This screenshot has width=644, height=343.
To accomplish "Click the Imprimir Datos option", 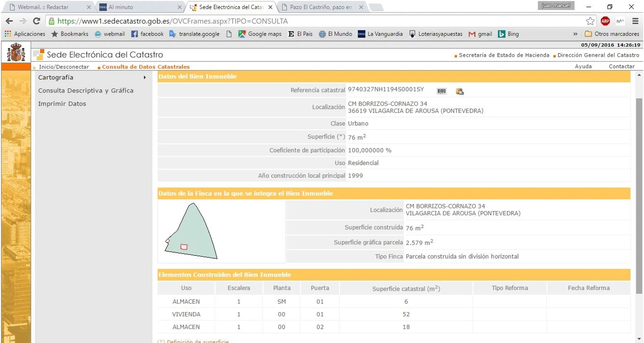I will tap(62, 104).
